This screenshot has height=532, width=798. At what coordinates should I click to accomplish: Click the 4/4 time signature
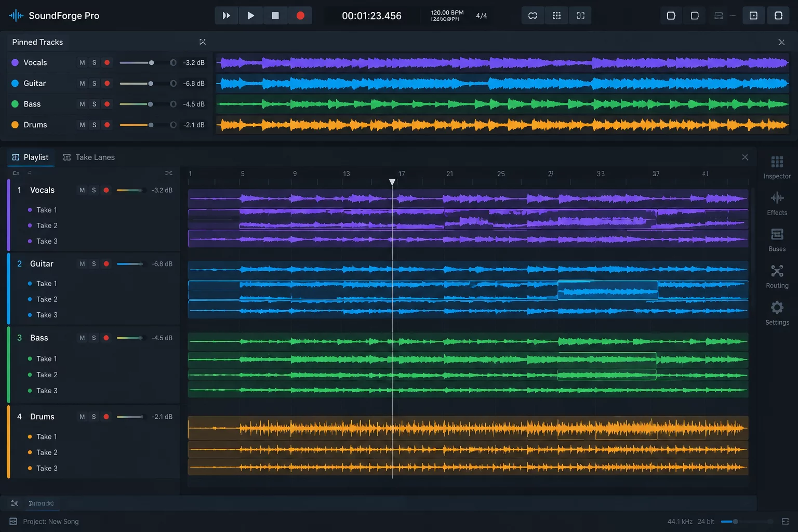[x=482, y=16]
